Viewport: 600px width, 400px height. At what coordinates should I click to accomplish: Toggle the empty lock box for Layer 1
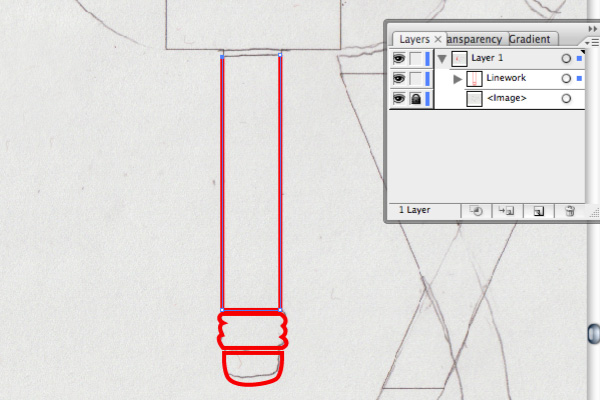(x=416, y=59)
